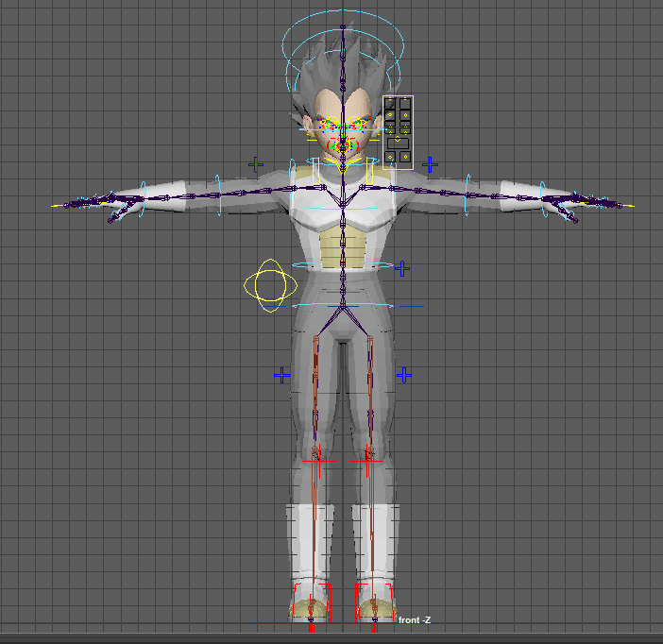This screenshot has width=663, height=644.
Task: Select cyan wrist ring on screen-right hand
Action: tap(543, 198)
